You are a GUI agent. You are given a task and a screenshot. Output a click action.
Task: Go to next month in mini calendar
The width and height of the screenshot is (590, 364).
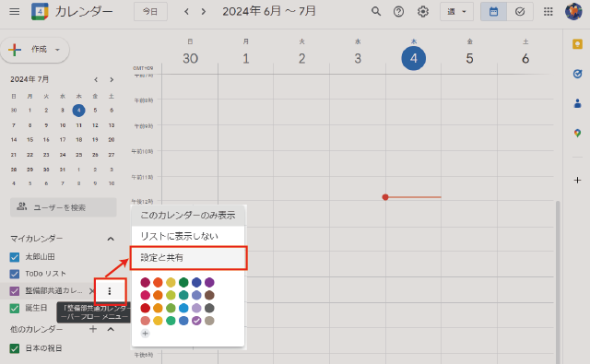pos(112,80)
